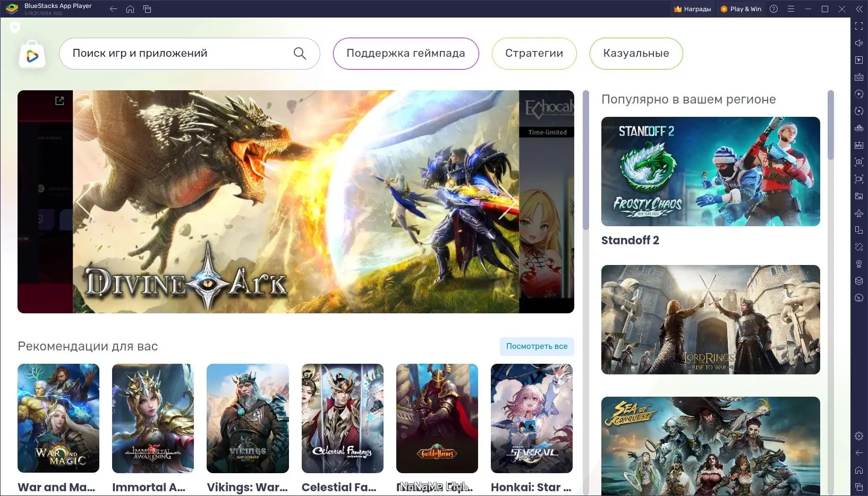Open the Vikings: War of Clans card
Viewport: 868px width, 496px height.
click(x=248, y=418)
